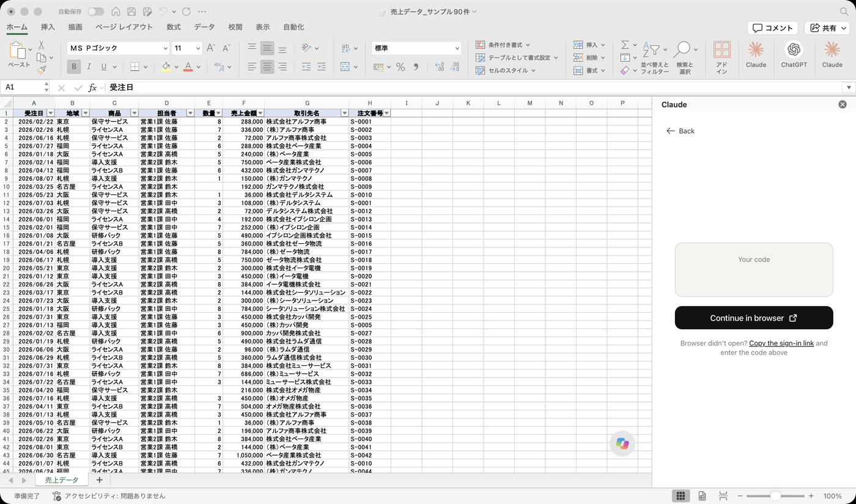This screenshot has height=504, width=856.
Task: Click the percent style button
Action: [400, 67]
